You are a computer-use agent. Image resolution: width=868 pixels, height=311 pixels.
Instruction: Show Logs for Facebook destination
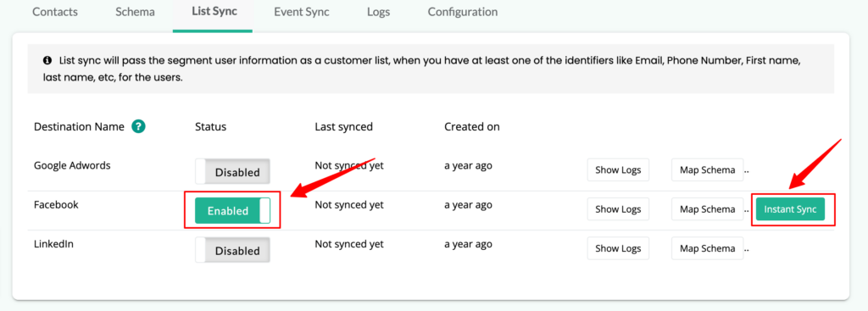618,209
